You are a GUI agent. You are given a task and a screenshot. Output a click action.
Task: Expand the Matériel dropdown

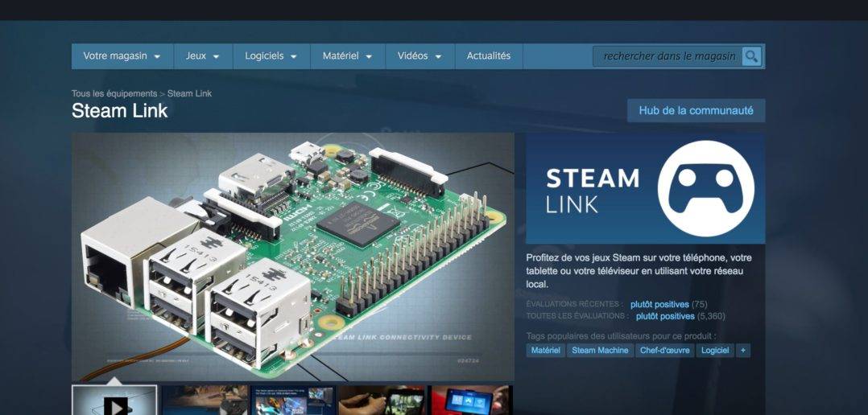tap(347, 56)
